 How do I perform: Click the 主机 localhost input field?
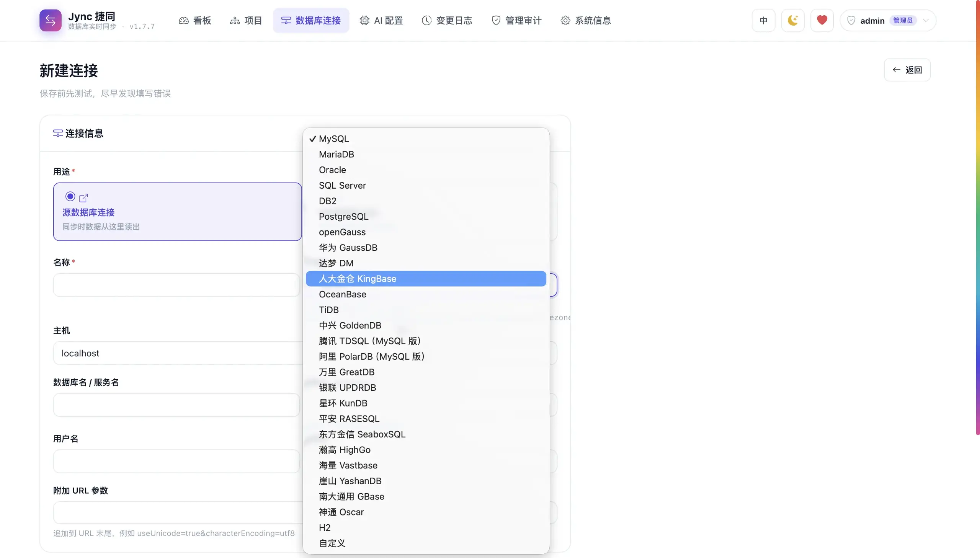(x=178, y=353)
